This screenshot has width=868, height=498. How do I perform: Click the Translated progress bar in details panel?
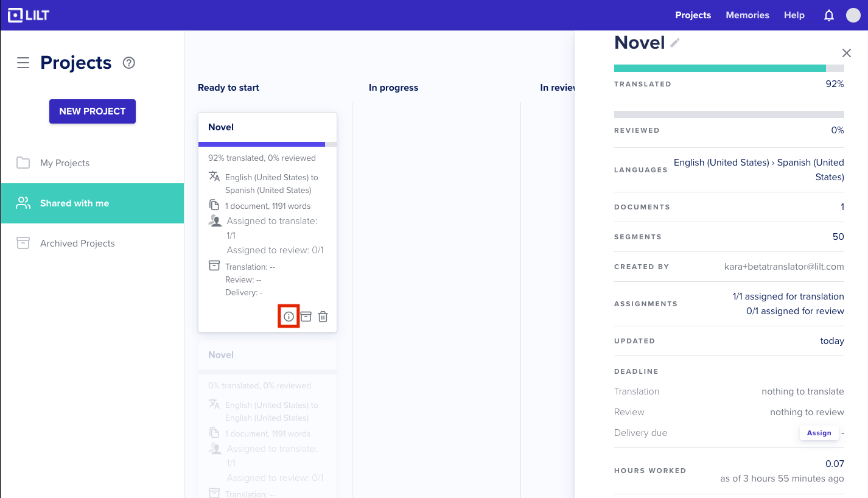pos(729,68)
